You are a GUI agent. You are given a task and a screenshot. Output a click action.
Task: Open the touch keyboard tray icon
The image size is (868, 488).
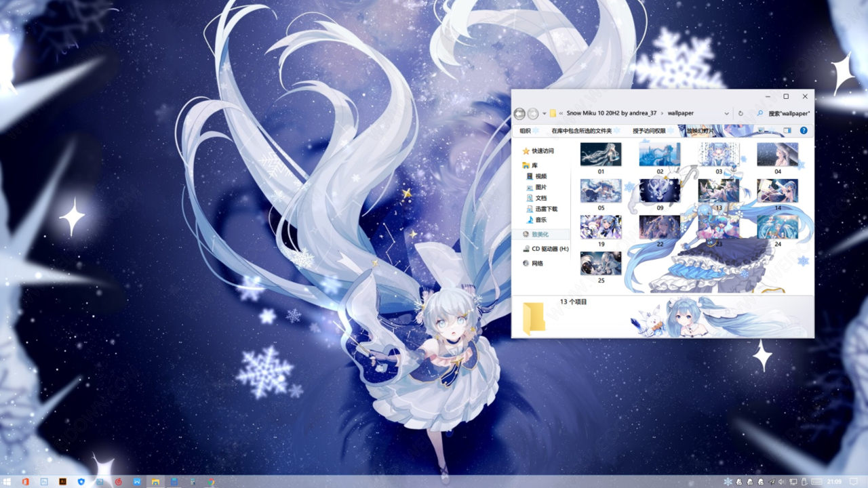pos(816,482)
